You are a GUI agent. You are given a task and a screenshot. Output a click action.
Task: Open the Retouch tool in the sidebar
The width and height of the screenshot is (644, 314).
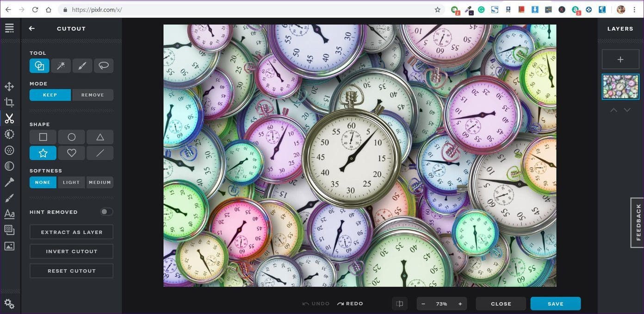tap(9, 182)
